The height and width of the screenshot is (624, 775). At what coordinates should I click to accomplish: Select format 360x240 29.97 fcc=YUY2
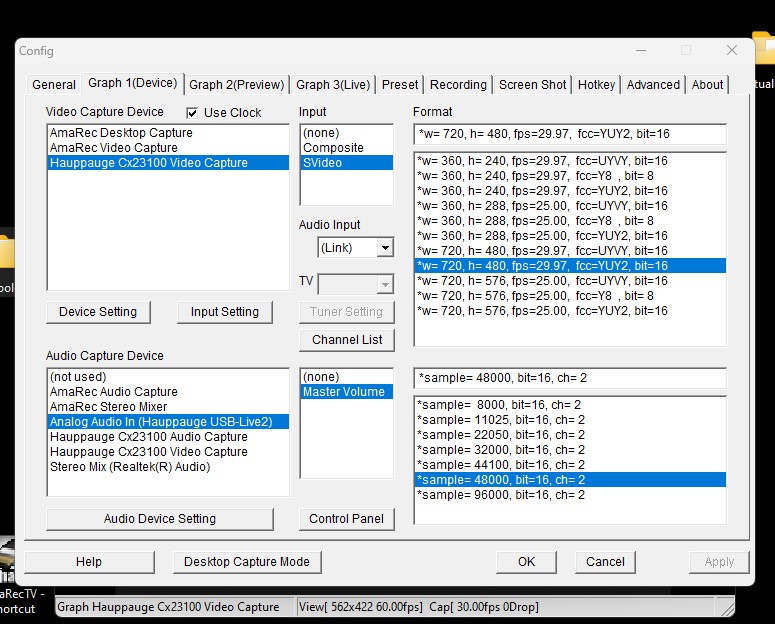coord(570,190)
